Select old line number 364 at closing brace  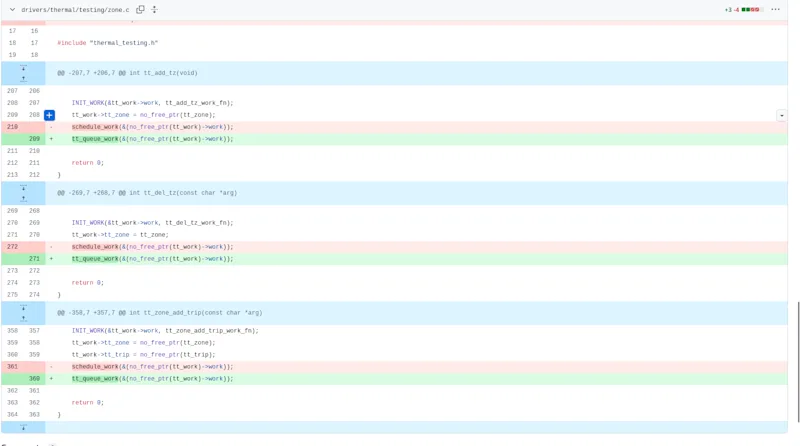(12, 415)
